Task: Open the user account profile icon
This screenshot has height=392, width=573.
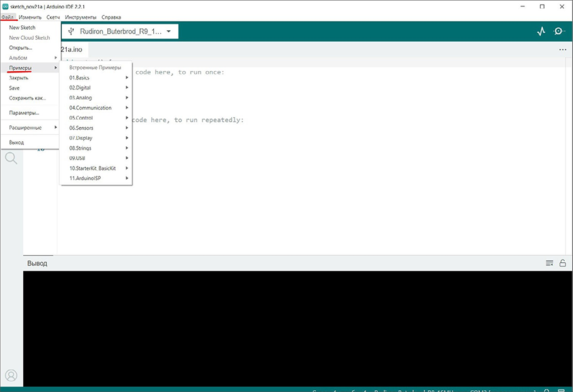Action: click(11, 375)
